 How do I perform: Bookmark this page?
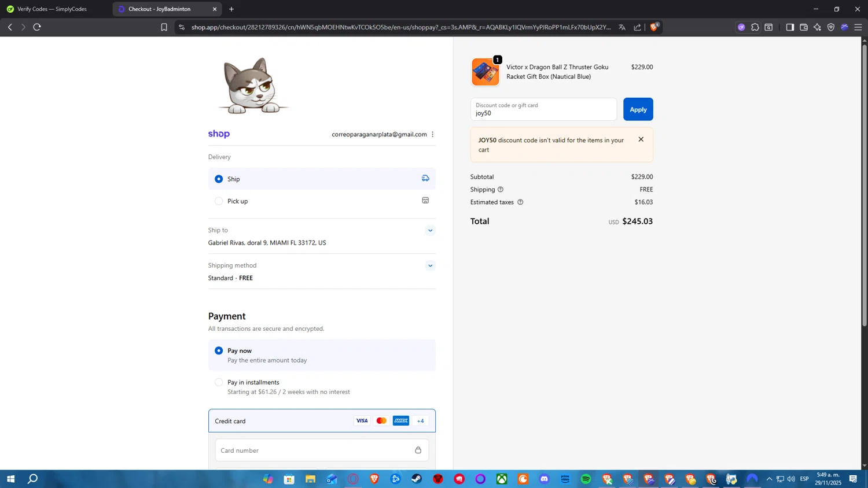(164, 27)
